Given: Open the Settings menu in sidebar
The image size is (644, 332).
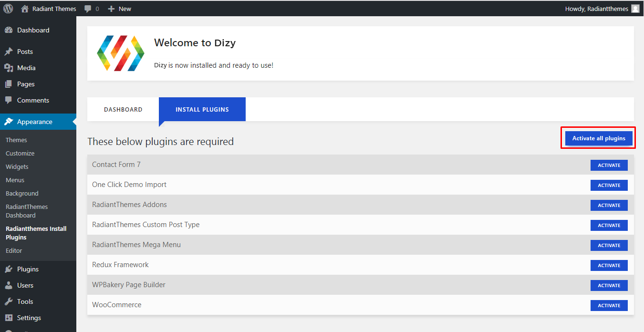Looking at the screenshot, I should point(29,318).
